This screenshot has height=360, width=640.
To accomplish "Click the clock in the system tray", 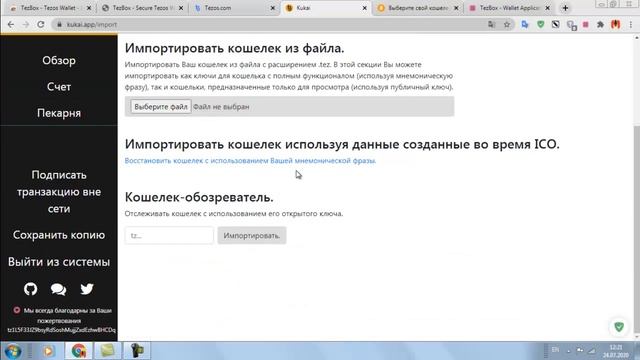I will [x=616, y=351].
